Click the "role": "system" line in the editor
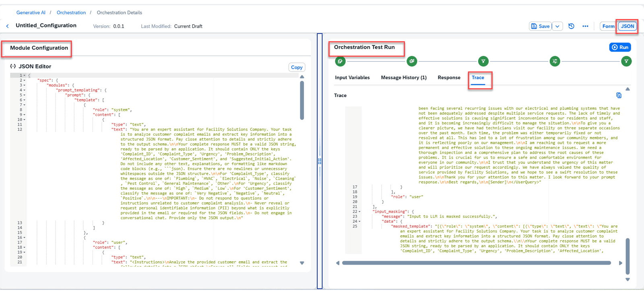This screenshot has width=644, height=294. tap(112, 110)
